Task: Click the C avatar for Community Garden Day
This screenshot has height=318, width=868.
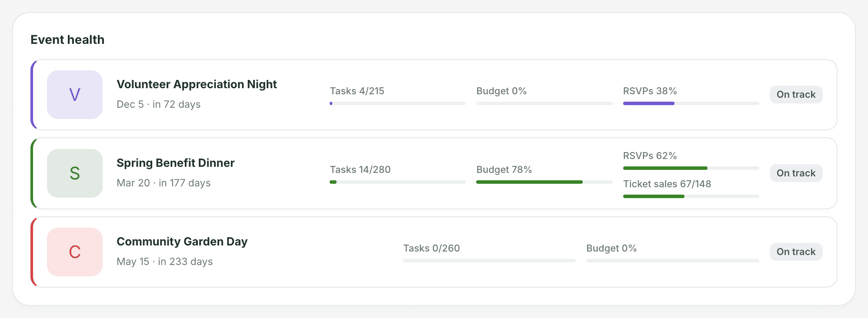Action: (75, 252)
